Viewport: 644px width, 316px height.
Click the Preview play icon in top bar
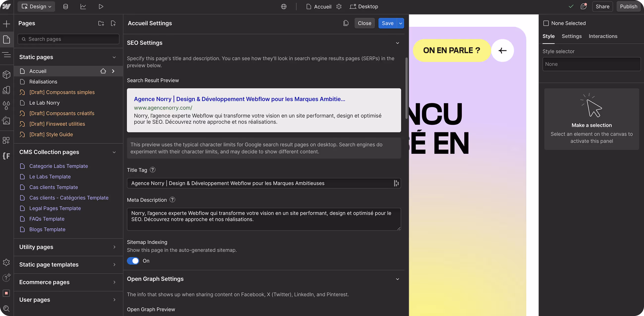pyautogui.click(x=101, y=6)
